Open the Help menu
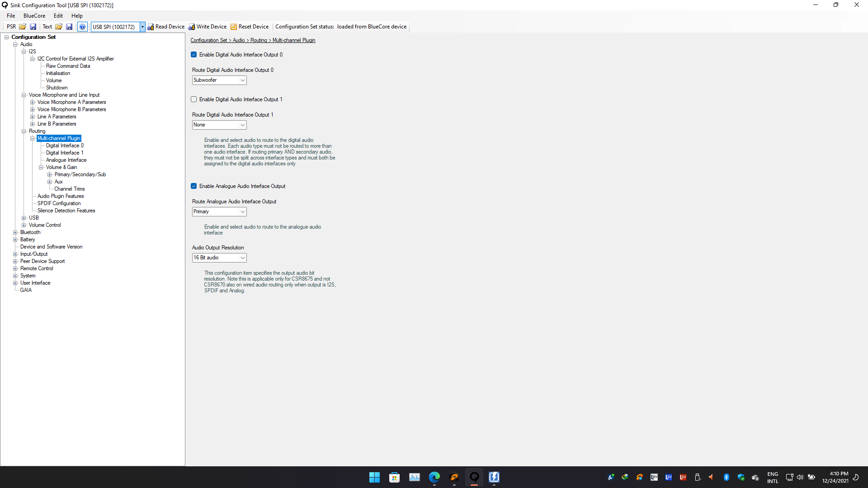868x488 pixels. [x=77, y=16]
